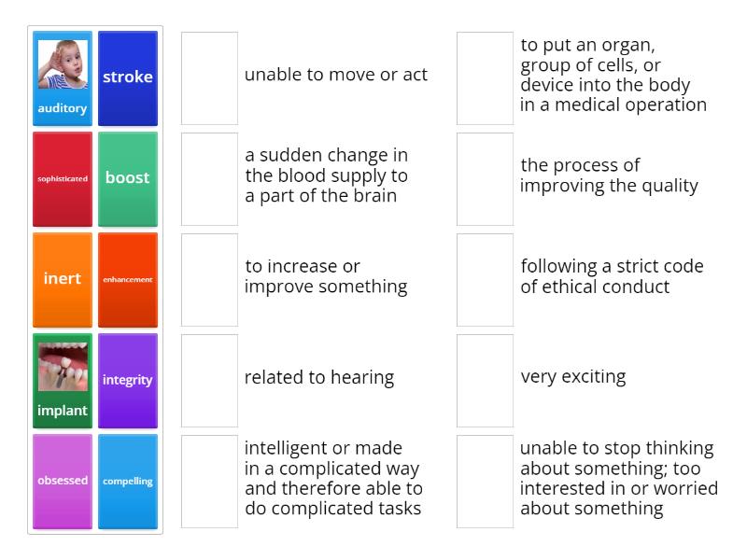Select box beside 'to put an organ' definition

tap(485, 78)
